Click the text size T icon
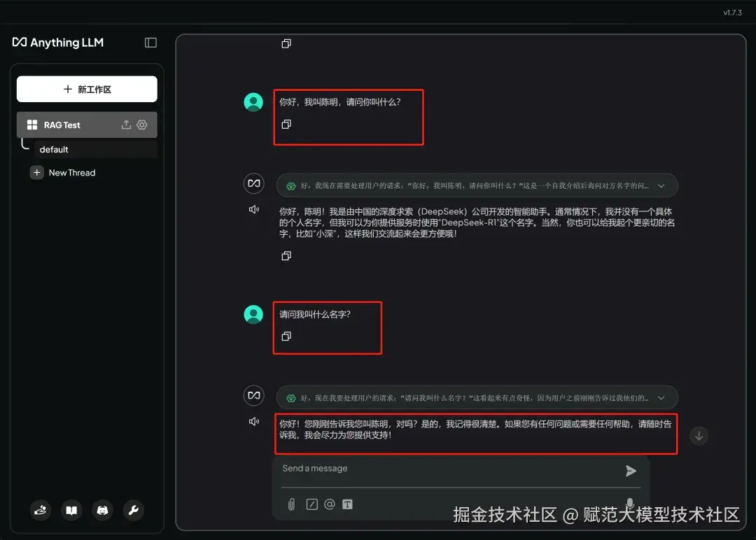Viewport: 756px width, 540px height. (347, 504)
